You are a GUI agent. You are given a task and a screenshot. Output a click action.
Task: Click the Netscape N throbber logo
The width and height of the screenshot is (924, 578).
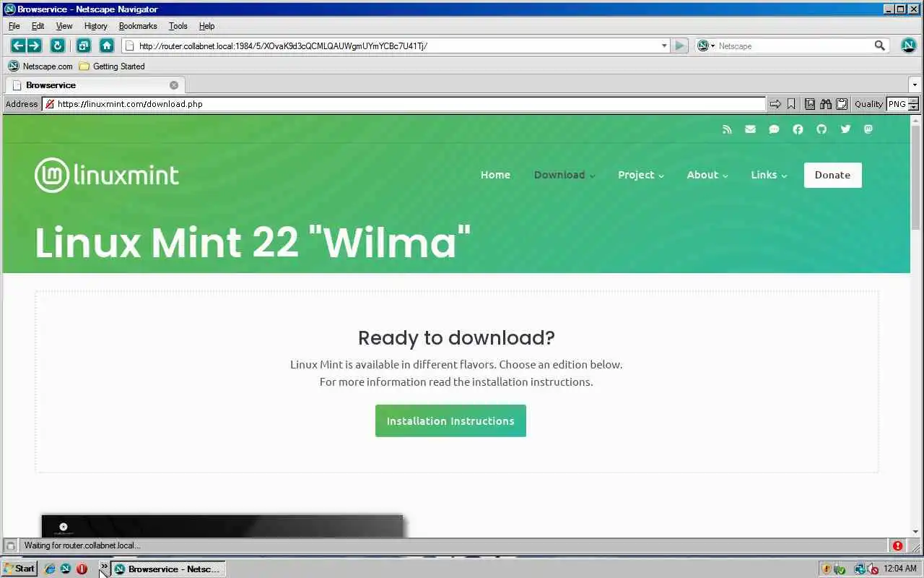[909, 46]
